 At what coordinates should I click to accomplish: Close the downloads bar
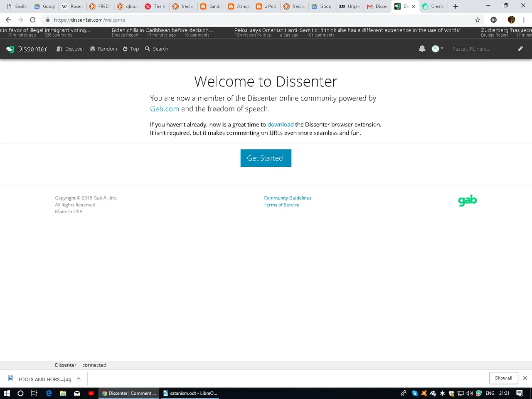[525, 378]
